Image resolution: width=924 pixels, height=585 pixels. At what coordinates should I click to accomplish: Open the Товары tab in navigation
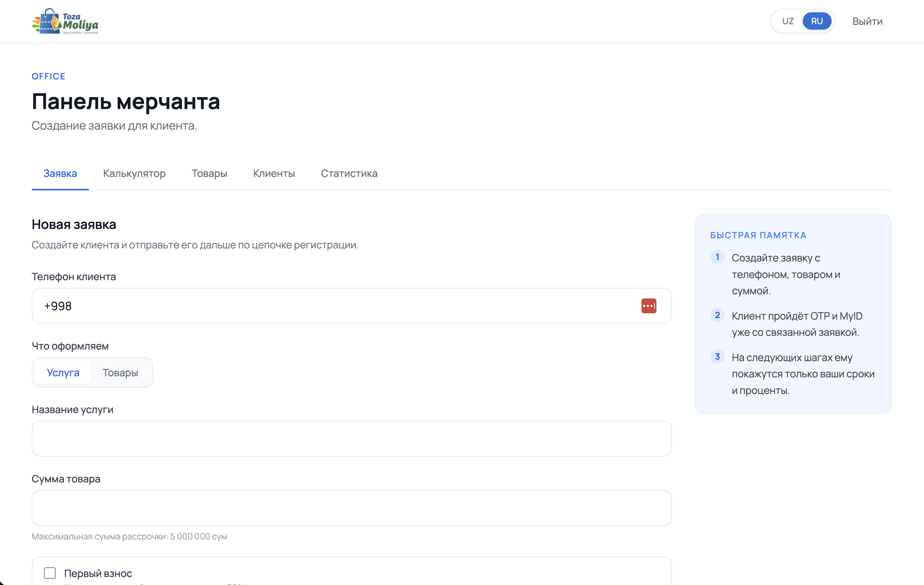[x=209, y=173]
